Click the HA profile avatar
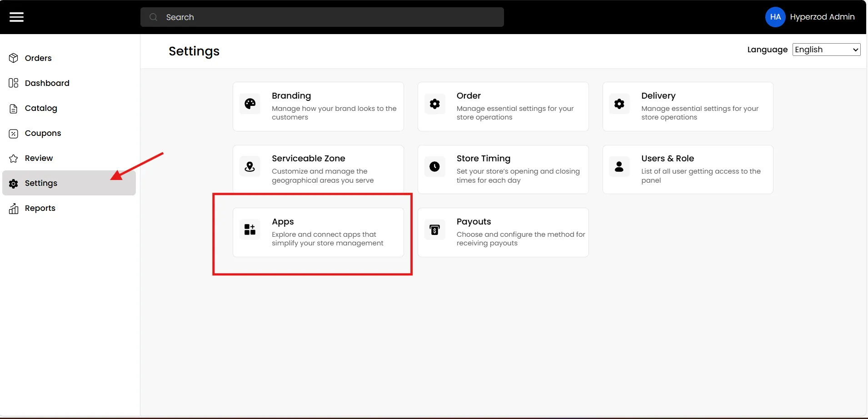Screen dimensions: 868x419 pyautogui.click(x=775, y=17)
